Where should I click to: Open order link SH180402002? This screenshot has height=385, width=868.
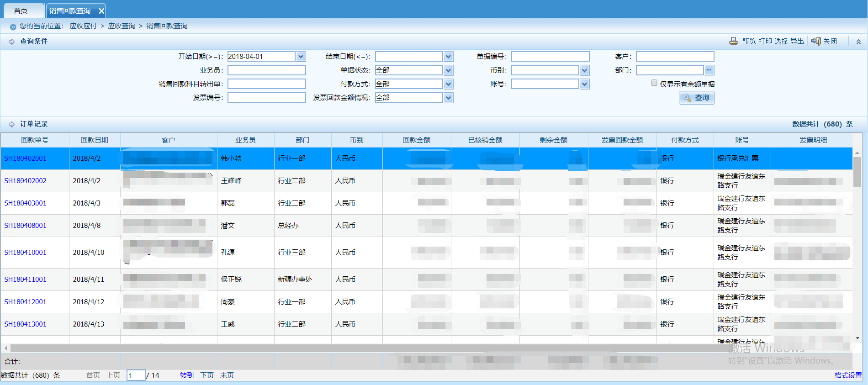(x=25, y=181)
